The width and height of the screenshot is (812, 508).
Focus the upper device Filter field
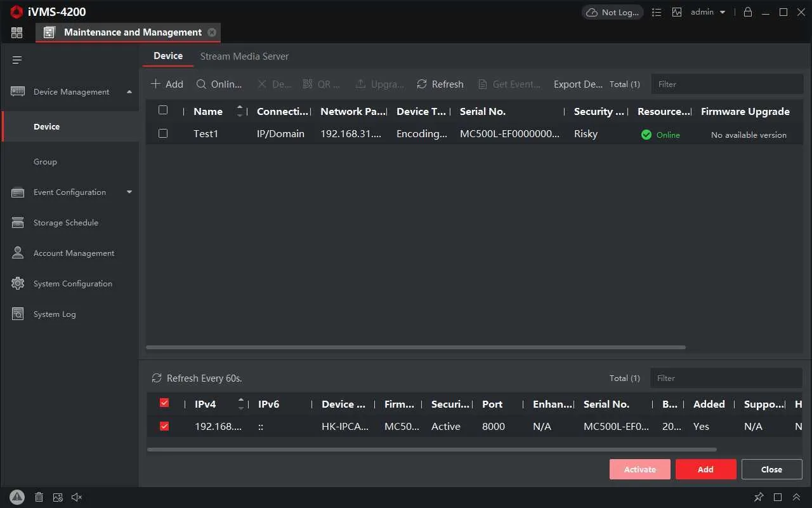[727, 84]
